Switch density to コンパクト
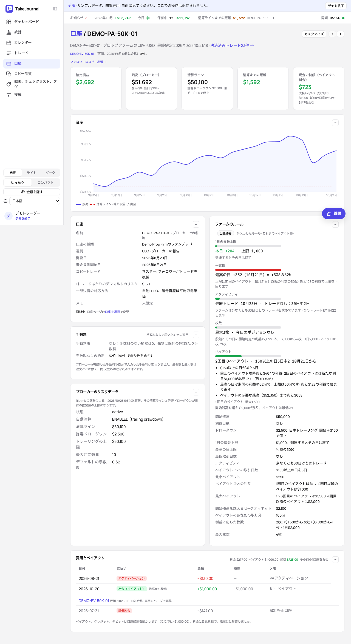This screenshot has width=351, height=644. coord(46,183)
